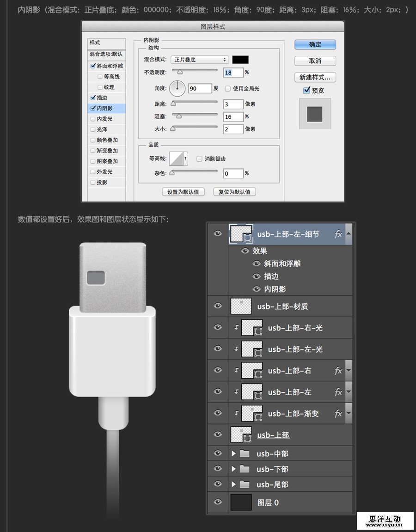Hide the usb-上部-材质 layer

click(x=217, y=306)
